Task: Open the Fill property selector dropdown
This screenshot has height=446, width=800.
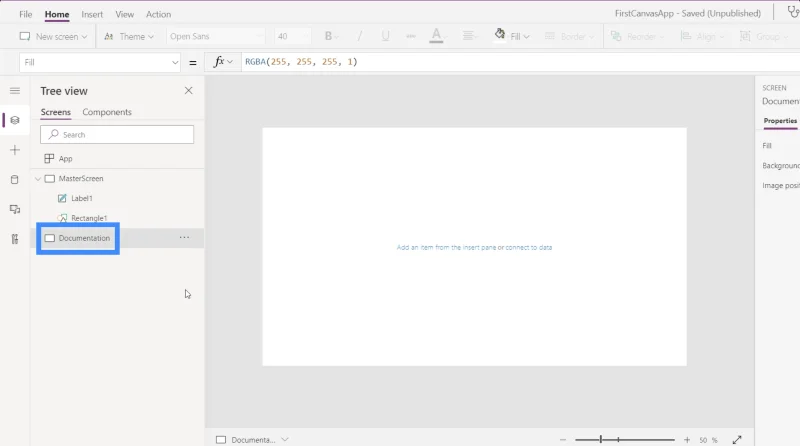Action: (x=100, y=62)
